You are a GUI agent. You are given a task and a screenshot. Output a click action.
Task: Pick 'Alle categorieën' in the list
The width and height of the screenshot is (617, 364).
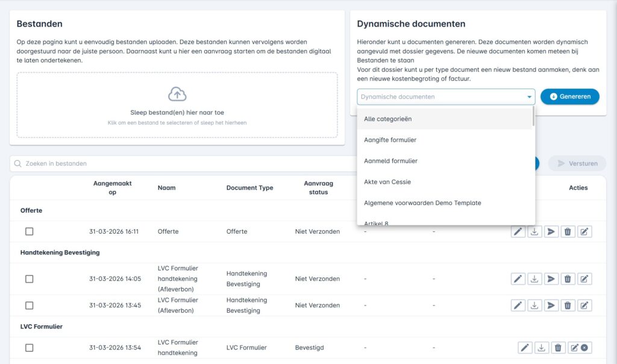pos(388,119)
